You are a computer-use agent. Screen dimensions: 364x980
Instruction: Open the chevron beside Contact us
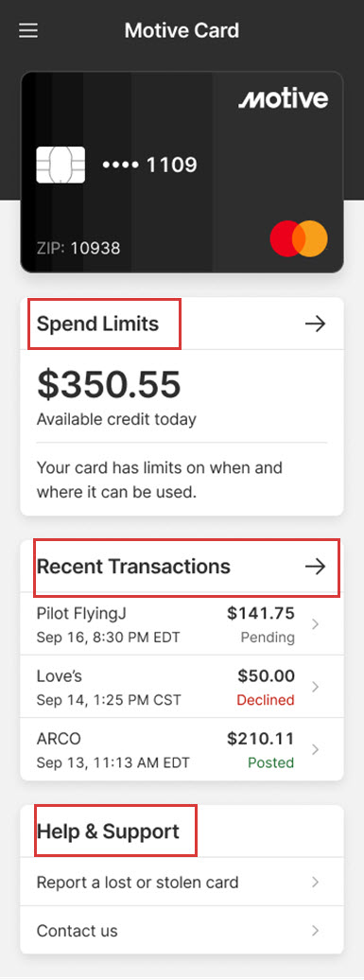click(315, 930)
